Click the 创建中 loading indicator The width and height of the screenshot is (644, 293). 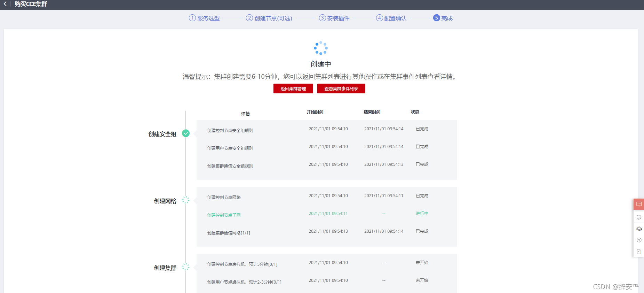pyautogui.click(x=321, y=48)
